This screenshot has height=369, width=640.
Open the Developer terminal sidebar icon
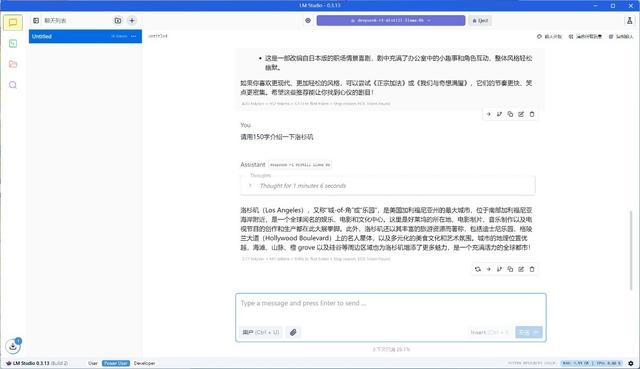pos(13,43)
